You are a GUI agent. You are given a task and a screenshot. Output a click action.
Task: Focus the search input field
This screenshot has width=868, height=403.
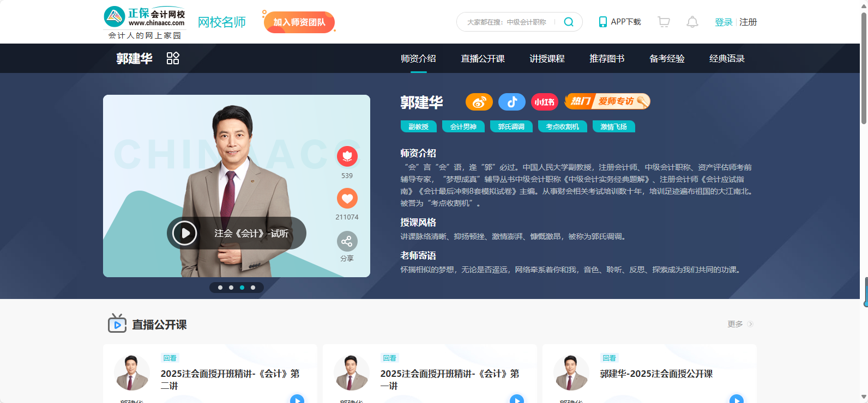click(x=507, y=22)
